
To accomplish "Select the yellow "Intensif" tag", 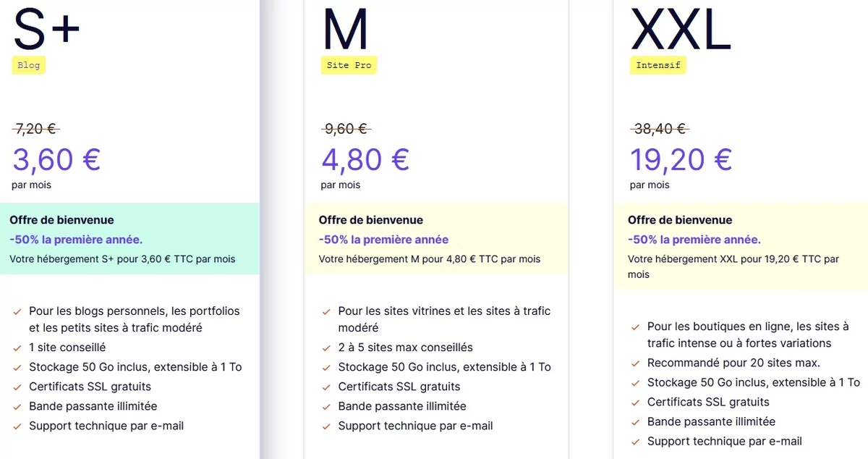I will 658,65.
